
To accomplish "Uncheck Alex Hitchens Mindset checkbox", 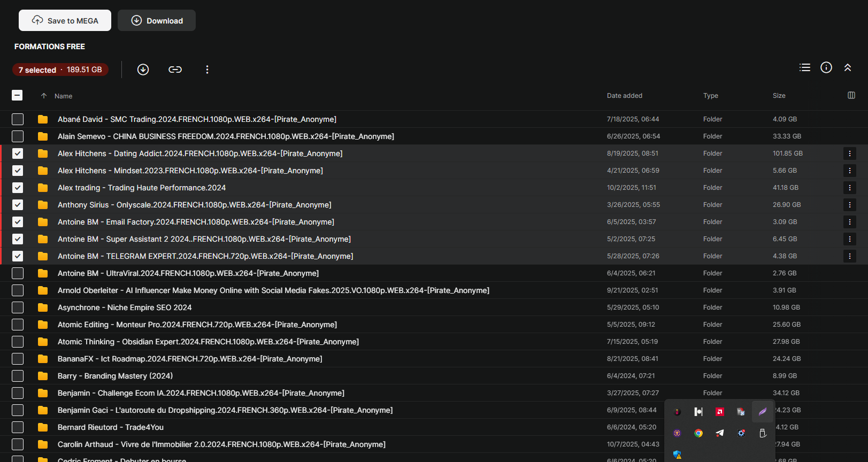I will (x=18, y=171).
